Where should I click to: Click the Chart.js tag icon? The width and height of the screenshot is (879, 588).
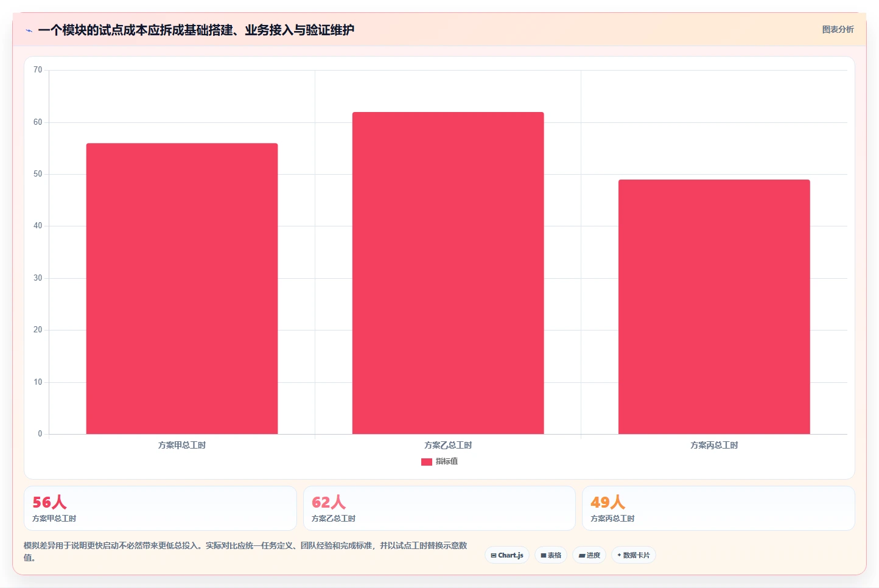(494, 556)
